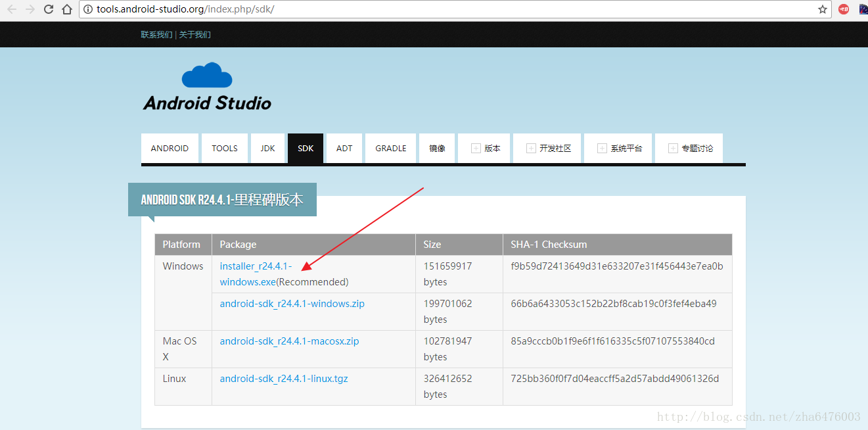Open the 开发社区 menu

tap(547, 148)
